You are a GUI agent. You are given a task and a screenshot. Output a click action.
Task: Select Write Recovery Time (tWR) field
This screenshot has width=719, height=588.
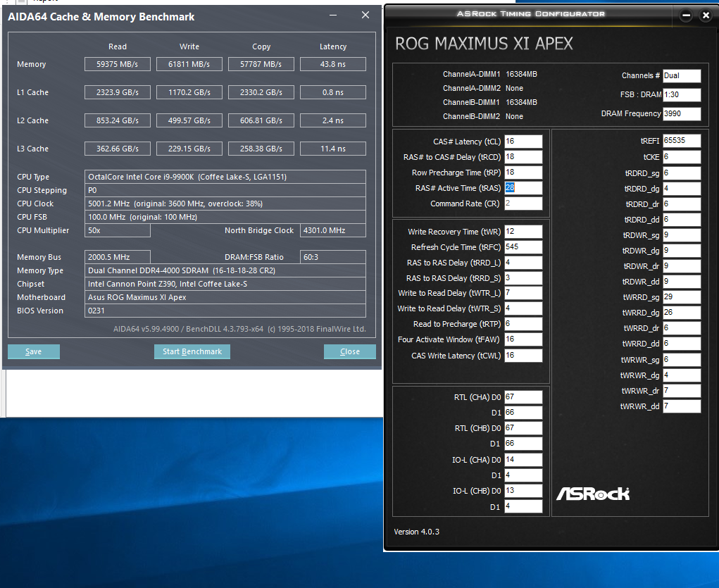(523, 232)
